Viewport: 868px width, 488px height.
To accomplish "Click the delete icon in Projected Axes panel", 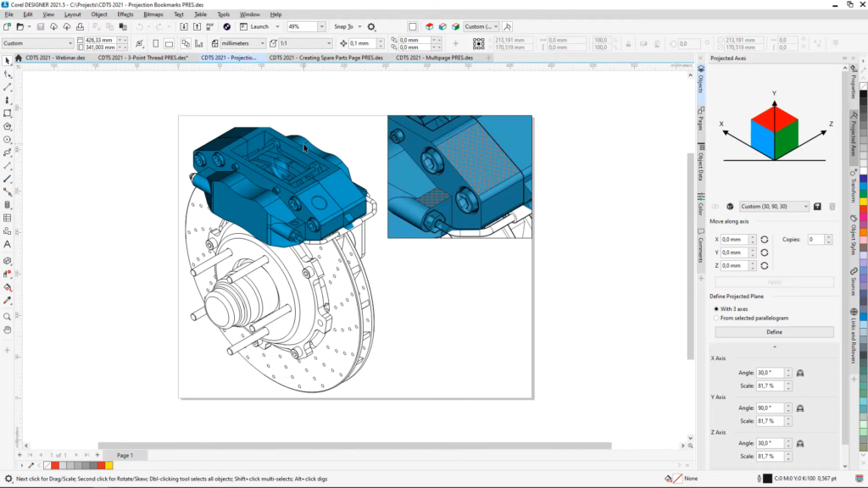I will click(832, 206).
